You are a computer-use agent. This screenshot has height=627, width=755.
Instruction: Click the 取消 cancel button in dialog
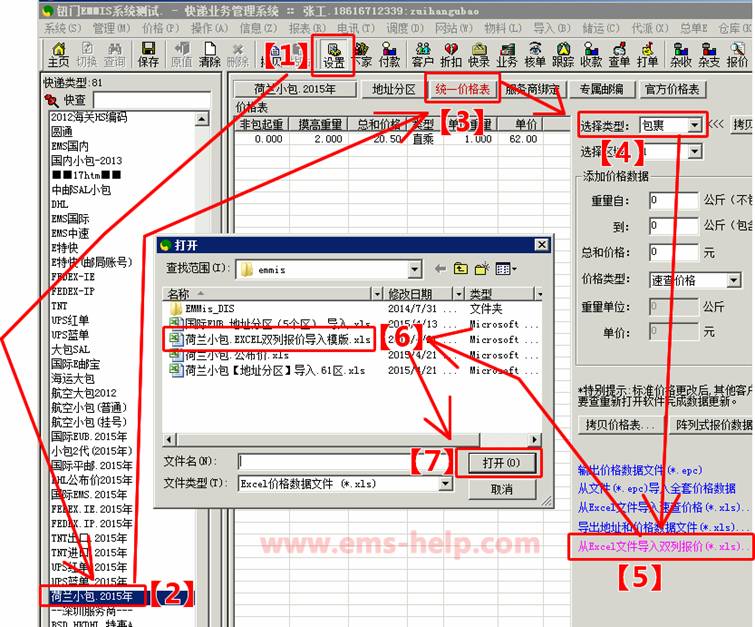pyautogui.click(x=501, y=489)
